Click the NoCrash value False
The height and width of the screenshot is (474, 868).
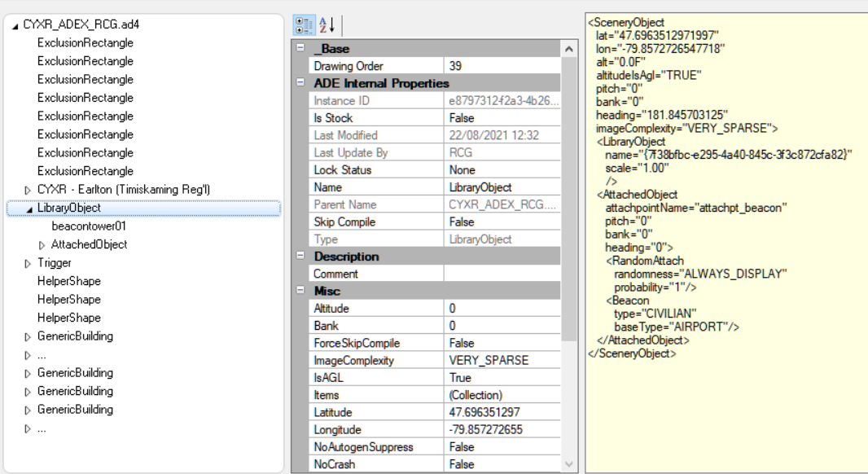tap(502, 464)
